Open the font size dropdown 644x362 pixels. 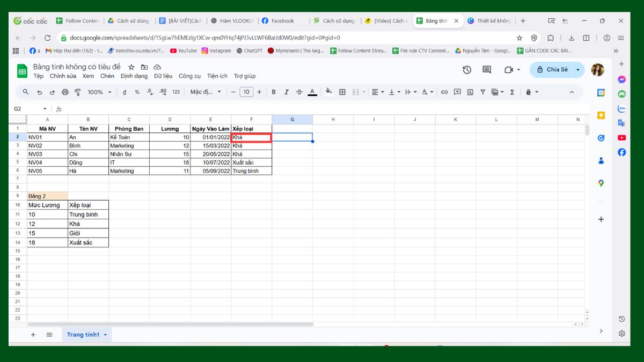tap(246, 92)
